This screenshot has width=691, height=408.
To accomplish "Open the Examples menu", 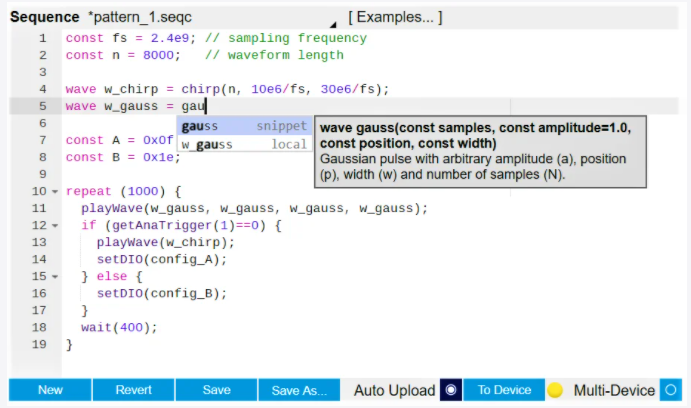I will pyautogui.click(x=395, y=18).
